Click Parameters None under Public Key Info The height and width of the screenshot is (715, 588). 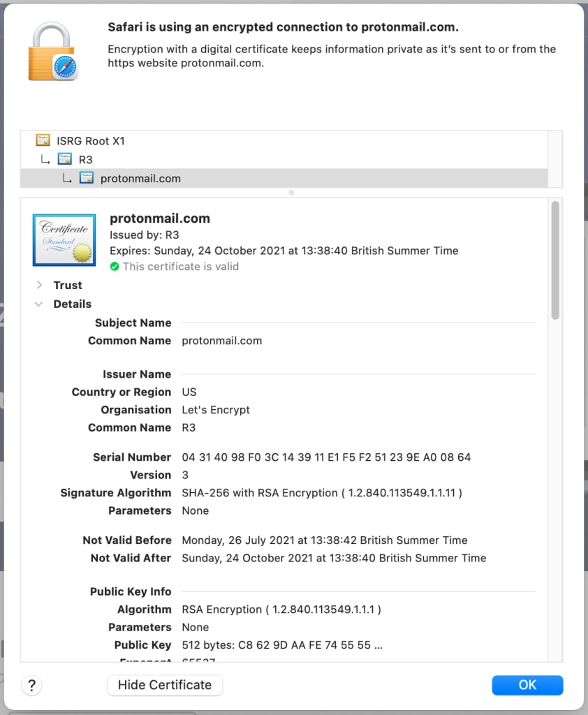tap(196, 628)
